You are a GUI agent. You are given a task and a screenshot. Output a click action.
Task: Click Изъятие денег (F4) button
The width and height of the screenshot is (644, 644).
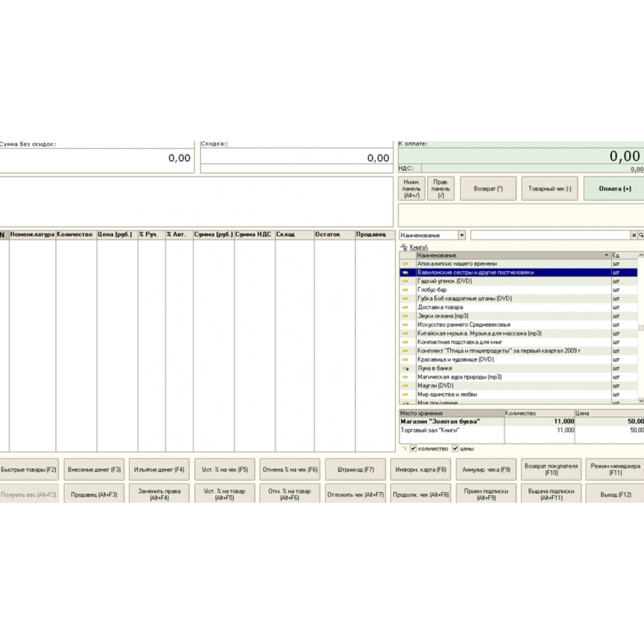[x=159, y=469]
